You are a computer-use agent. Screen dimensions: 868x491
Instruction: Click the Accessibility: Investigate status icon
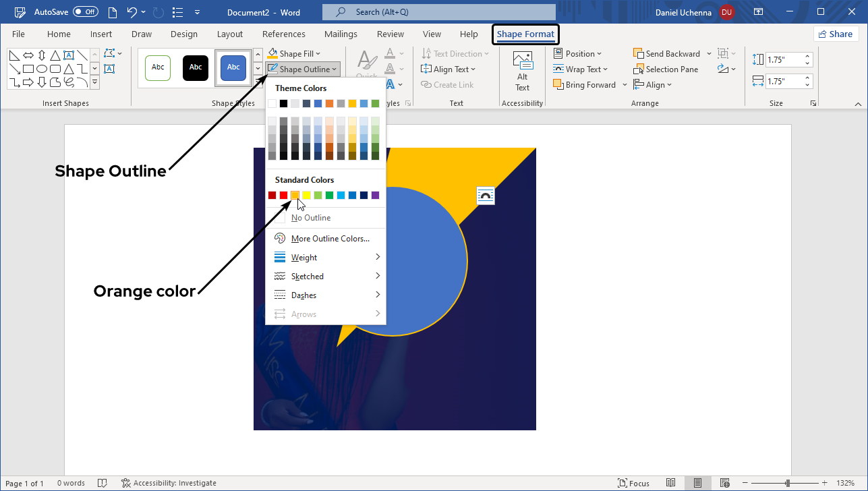click(126, 483)
